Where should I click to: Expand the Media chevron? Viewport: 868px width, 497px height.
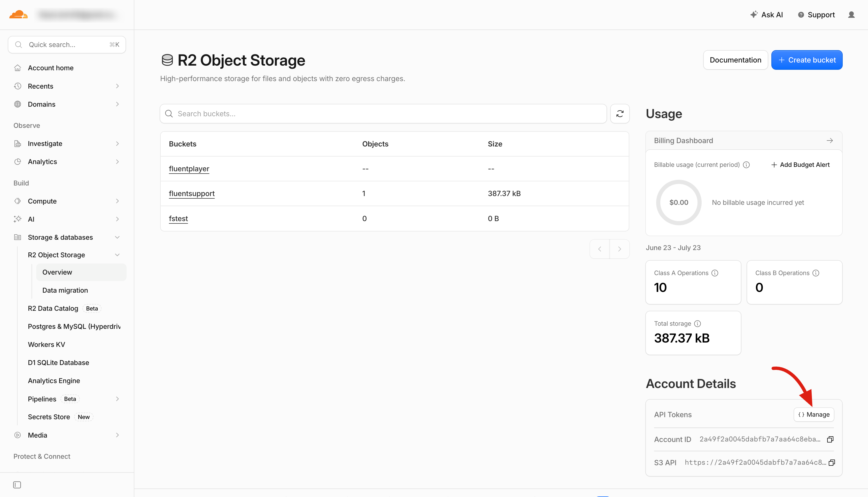(x=118, y=435)
